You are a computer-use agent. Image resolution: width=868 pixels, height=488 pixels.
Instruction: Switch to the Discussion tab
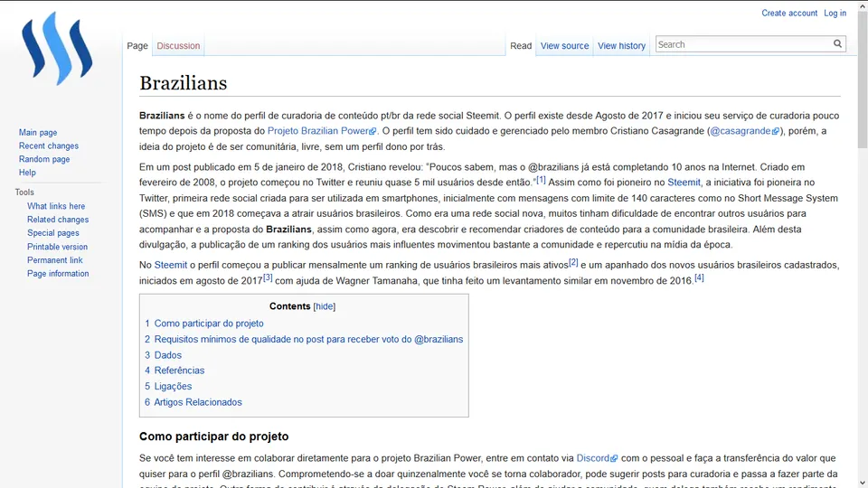pyautogui.click(x=178, y=46)
